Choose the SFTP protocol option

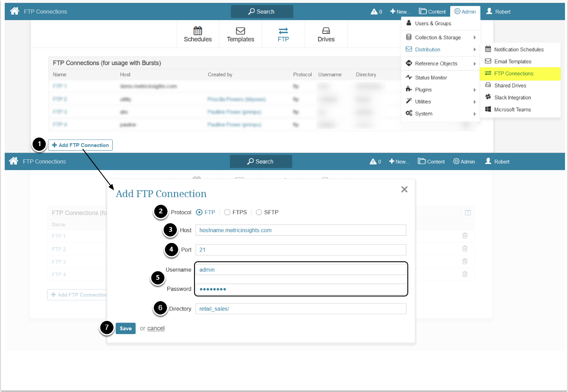pyautogui.click(x=259, y=212)
